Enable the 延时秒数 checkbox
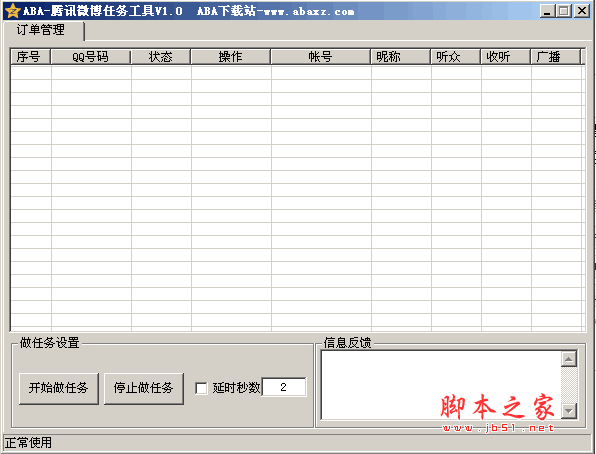 click(x=201, y=388)
